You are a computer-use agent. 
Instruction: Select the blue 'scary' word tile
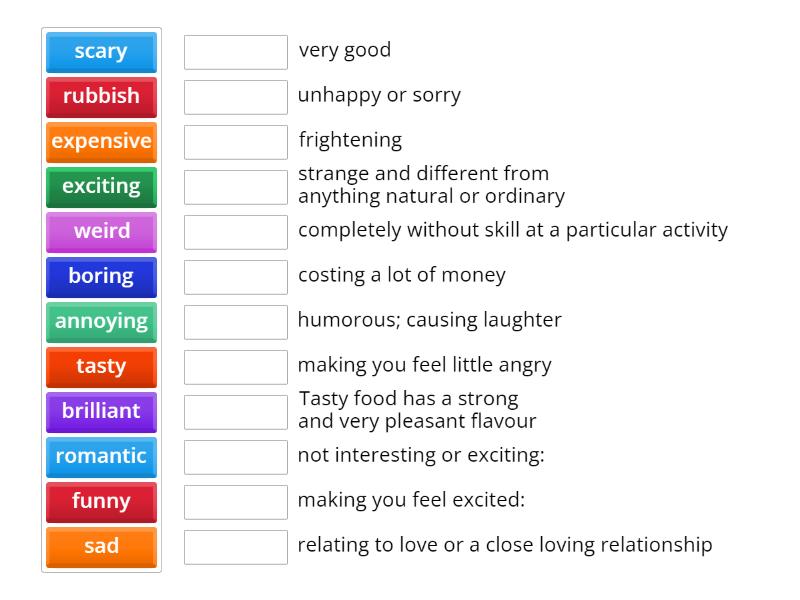(101, 52)
